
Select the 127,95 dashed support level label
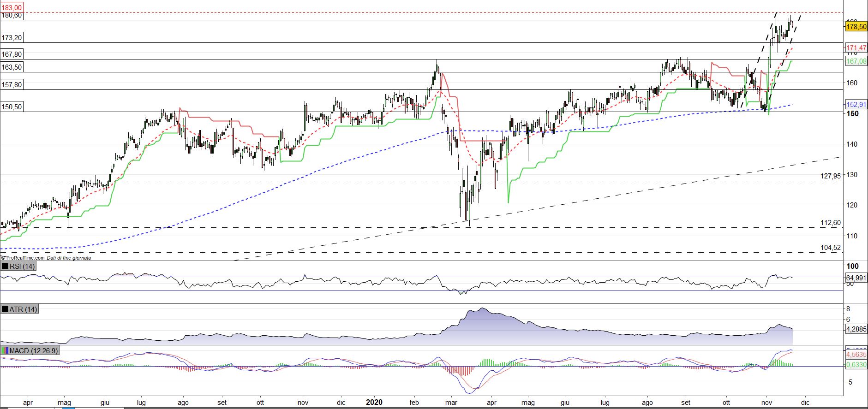(x=831, y=176)
